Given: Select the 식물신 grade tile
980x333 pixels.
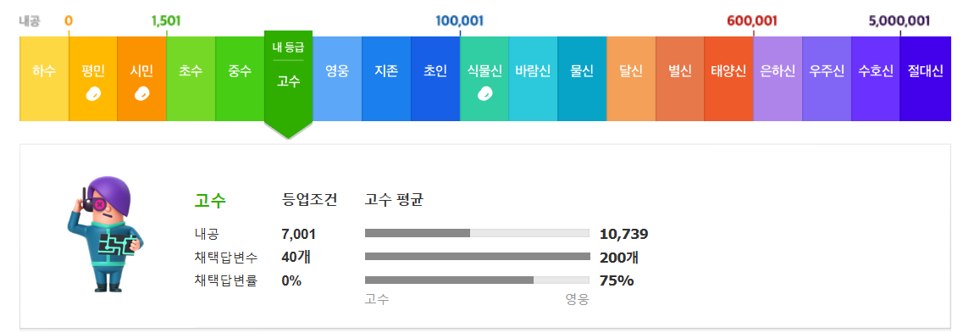Looking at the screenshot, I should coord(484,79).
